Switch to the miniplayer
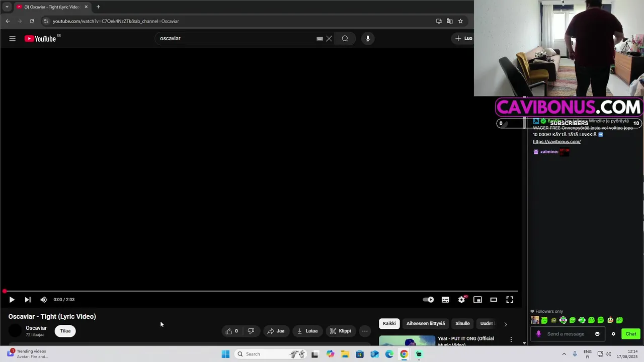Image resolution: width=644 pixels, height=362 pixels. 477,300
